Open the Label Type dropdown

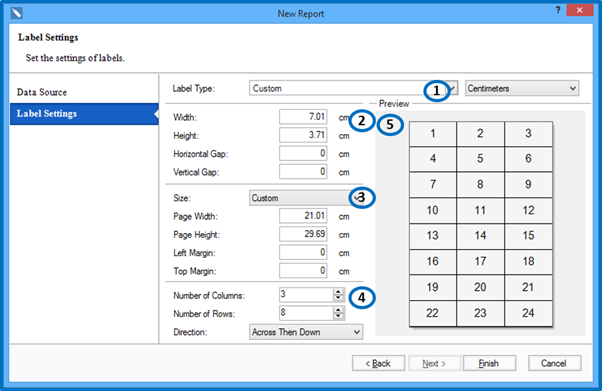(353, 88)
